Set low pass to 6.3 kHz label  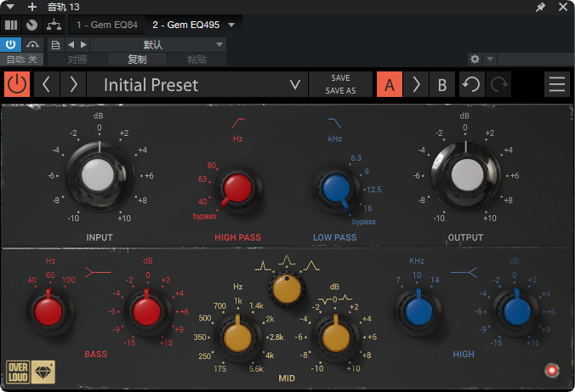pyautogui.click(x=356, y=157)
